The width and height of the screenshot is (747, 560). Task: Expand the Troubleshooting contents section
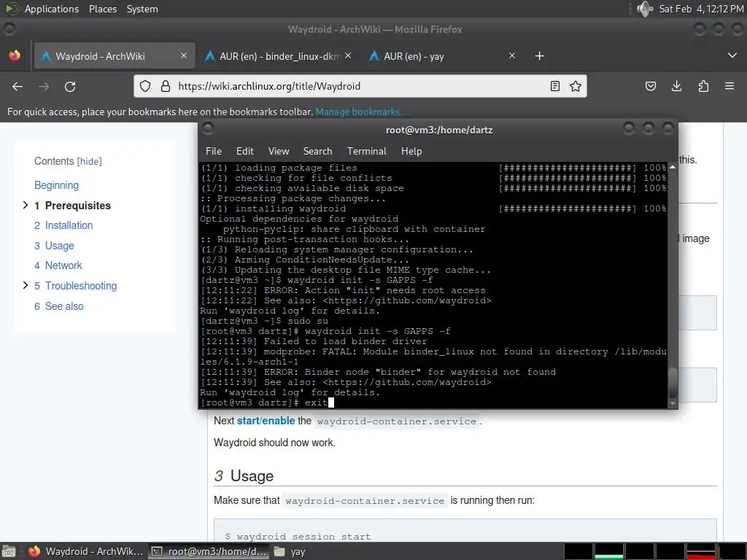coord(26,285)
